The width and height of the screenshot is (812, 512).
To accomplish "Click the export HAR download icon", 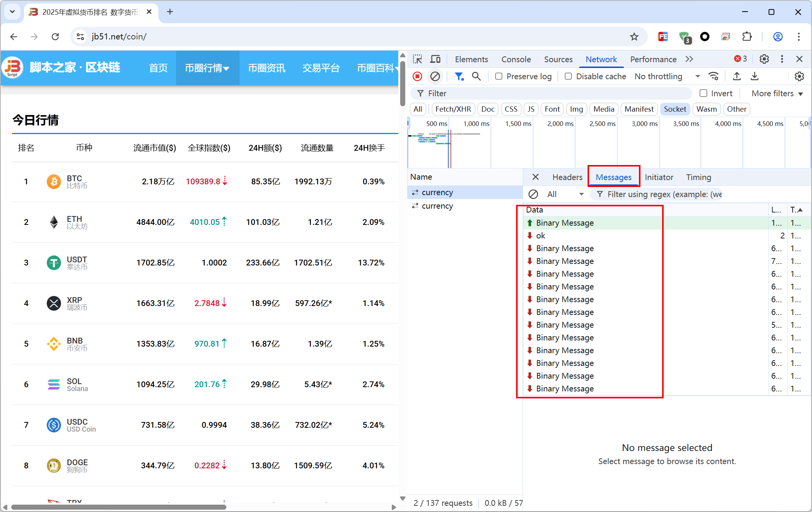I will pyautogui.click(x=754, y=77).
